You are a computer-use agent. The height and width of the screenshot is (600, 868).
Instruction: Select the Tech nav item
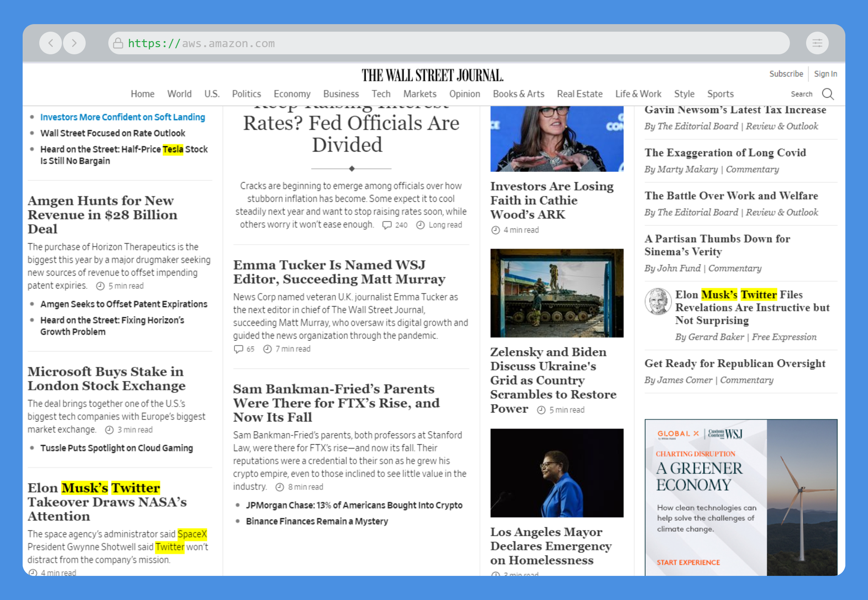pos(381,94)
